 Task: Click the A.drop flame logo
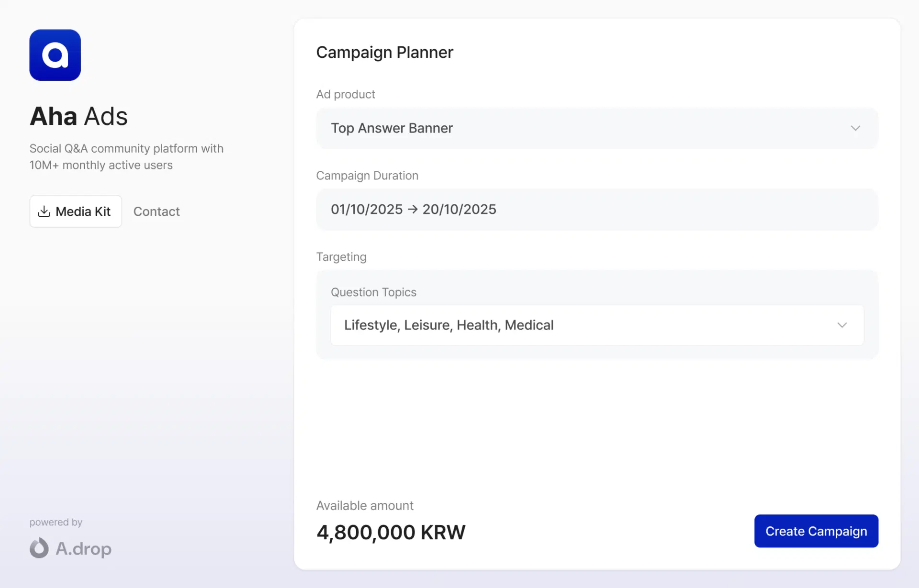click(39, 548)
